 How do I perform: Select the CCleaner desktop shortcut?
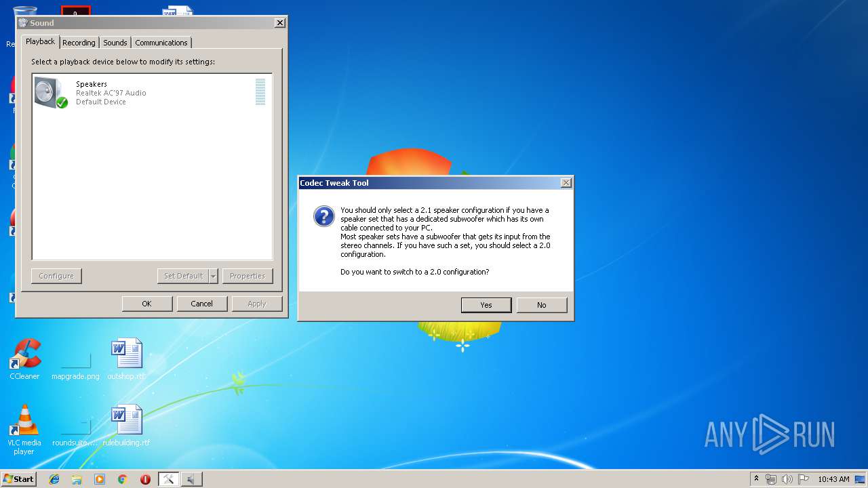tap(25, 359)
